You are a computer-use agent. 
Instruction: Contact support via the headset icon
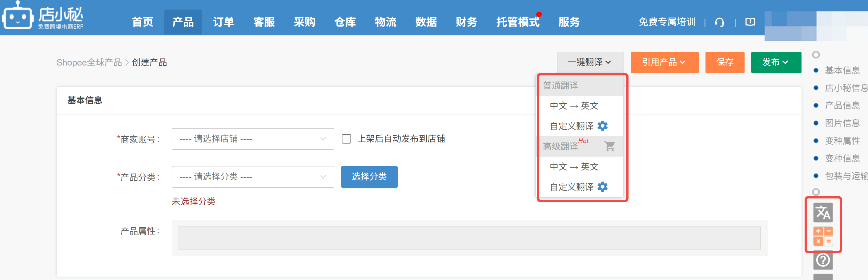tap(720, 22)
